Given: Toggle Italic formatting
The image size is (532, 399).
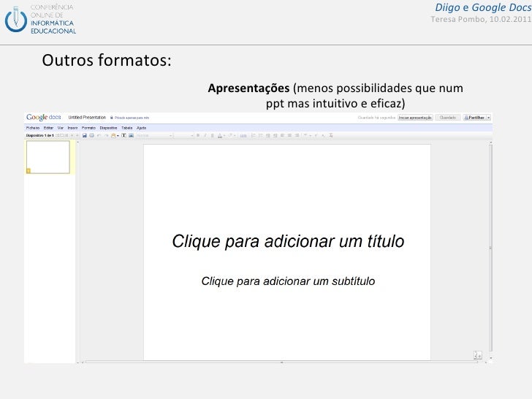Looking at the screenshot, I should pyautogui.click(x=205, y=135).
